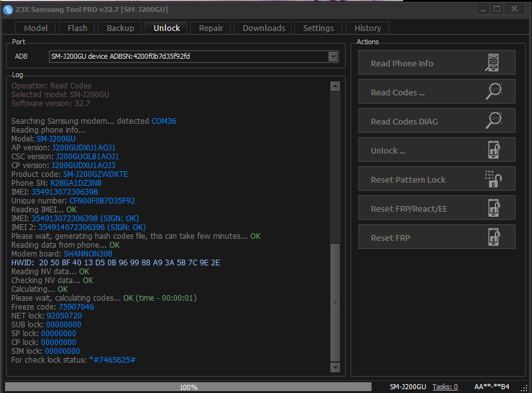The width and height of the screenshot is (532, 393).
Task: Click modem board SHANNON308
Action: click(x=88, y=254)
